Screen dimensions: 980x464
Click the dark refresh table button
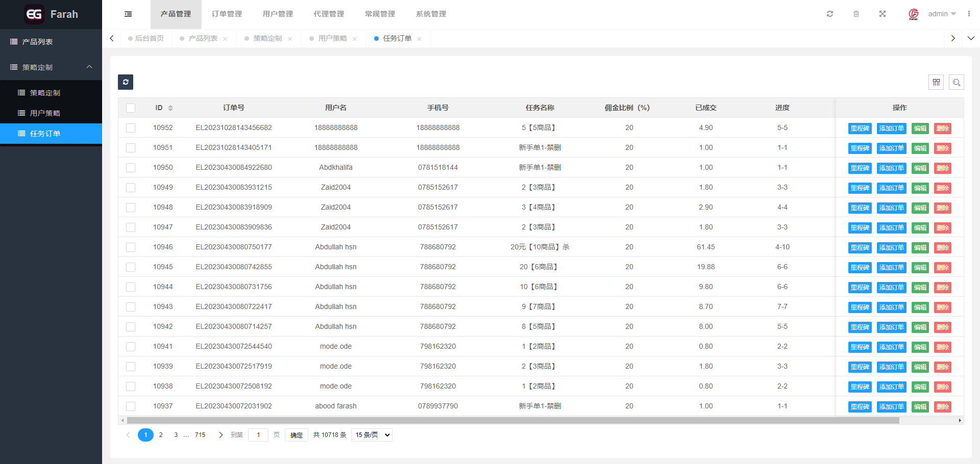pyautogui.click(x=126, y=82)
